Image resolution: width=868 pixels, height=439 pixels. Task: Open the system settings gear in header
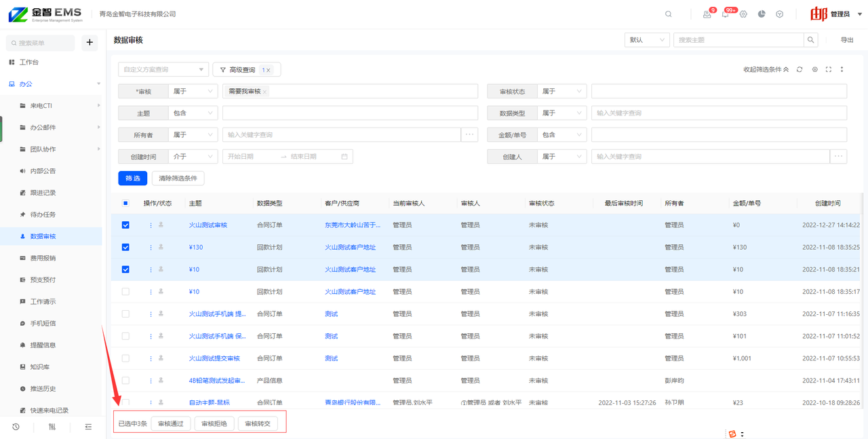pos(743,14)
